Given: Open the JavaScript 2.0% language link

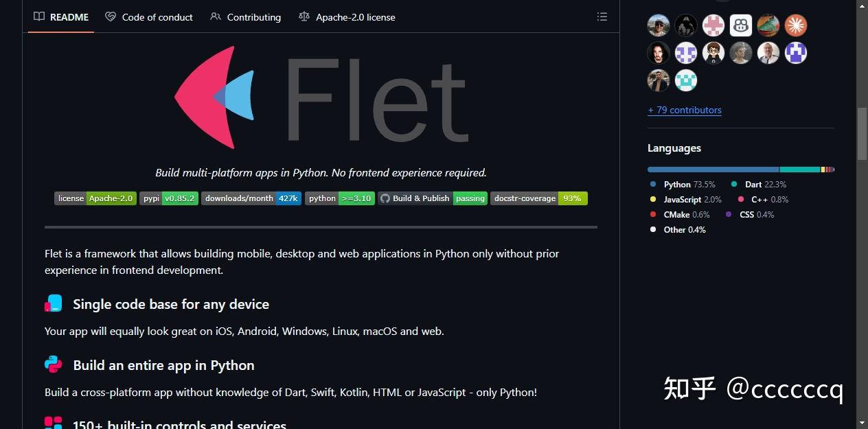Looking at the screenshot, I should click(686, 199).
